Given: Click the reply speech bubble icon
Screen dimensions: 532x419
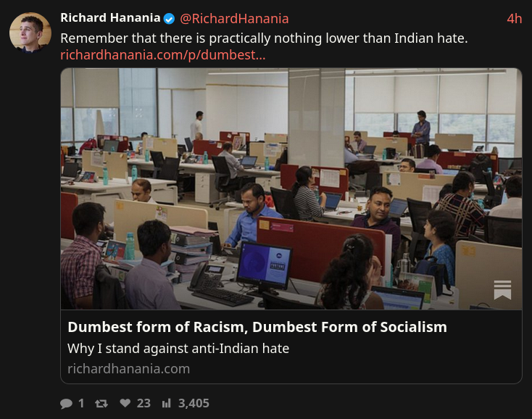Looking at the screenshot, I should 66,403.
